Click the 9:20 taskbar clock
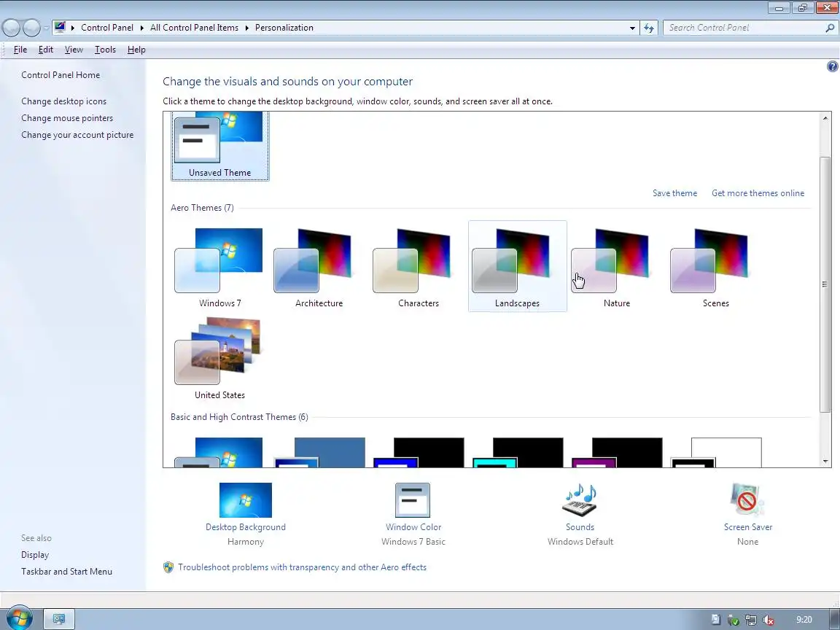 click(x=804, y=620)
